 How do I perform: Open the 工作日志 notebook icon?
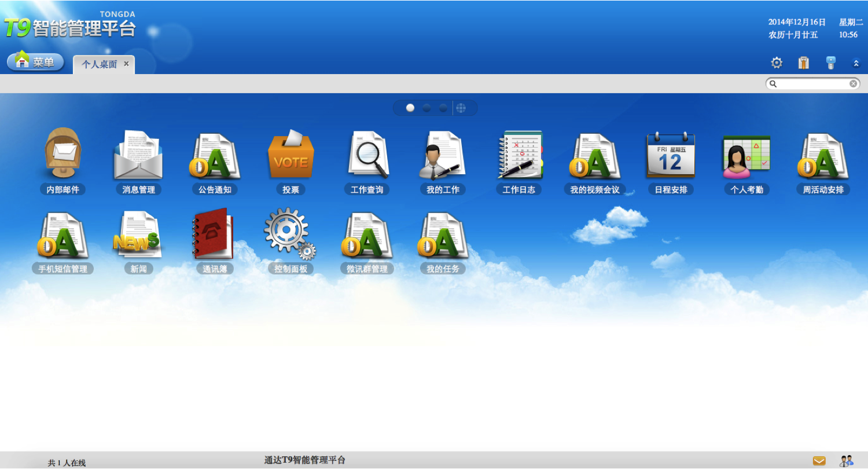(x=519, y=155)
